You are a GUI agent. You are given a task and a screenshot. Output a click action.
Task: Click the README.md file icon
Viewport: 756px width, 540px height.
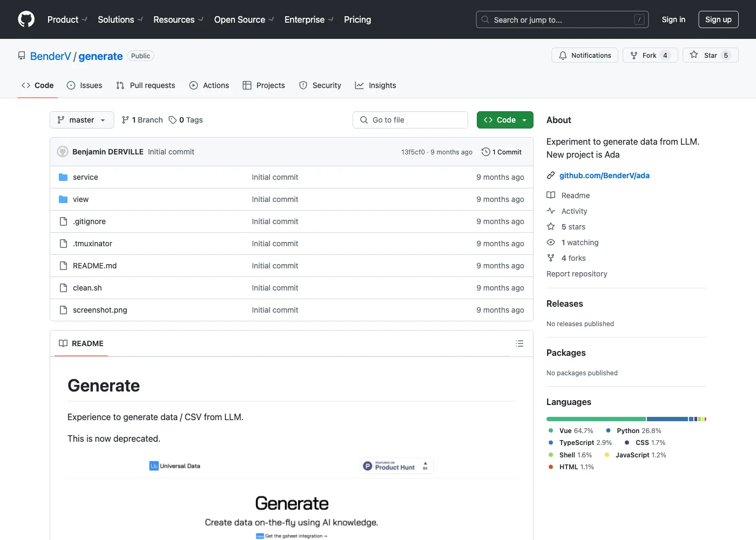[63, 266]
